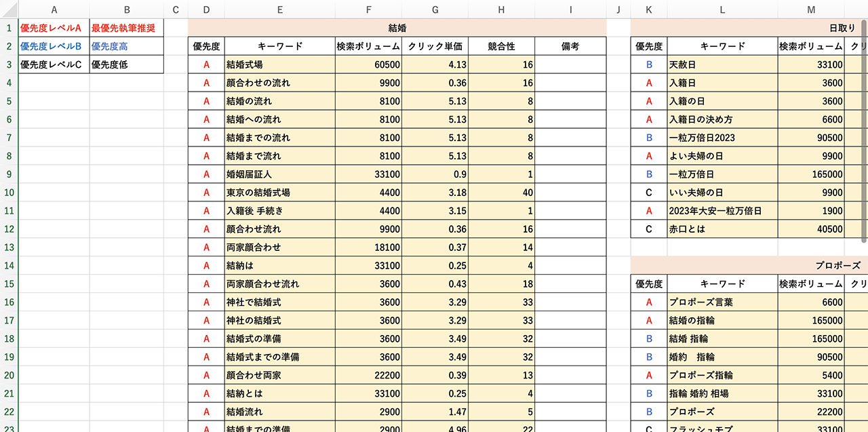Click search volume cell 18100
This screenshot has height=432, width=868.
point(368,248)
